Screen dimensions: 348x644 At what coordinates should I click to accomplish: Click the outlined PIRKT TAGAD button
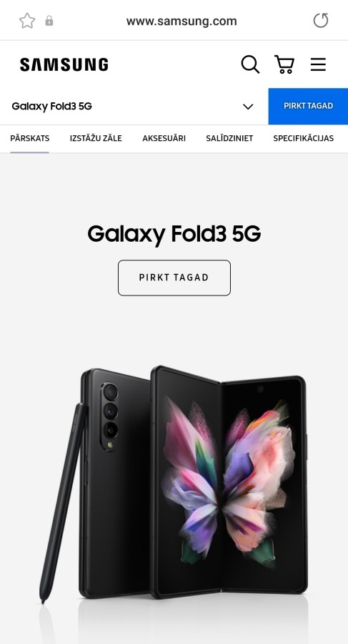(174, 278)
